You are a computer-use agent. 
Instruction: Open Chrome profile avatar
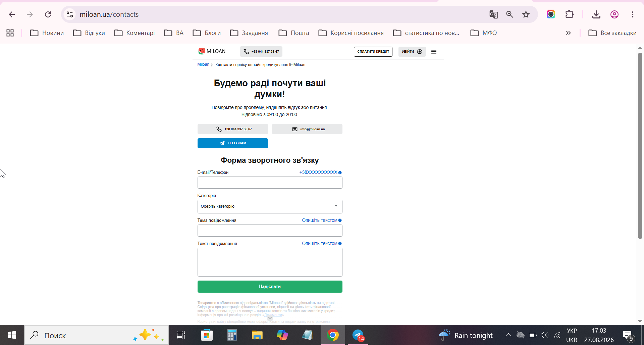pyautogui.click(x=614, y=14)
